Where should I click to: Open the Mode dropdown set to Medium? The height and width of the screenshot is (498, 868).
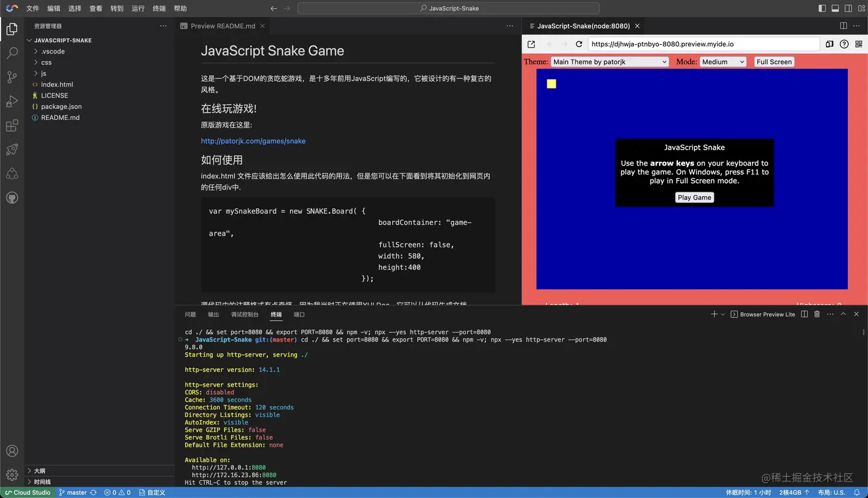(x=723, y=62)
